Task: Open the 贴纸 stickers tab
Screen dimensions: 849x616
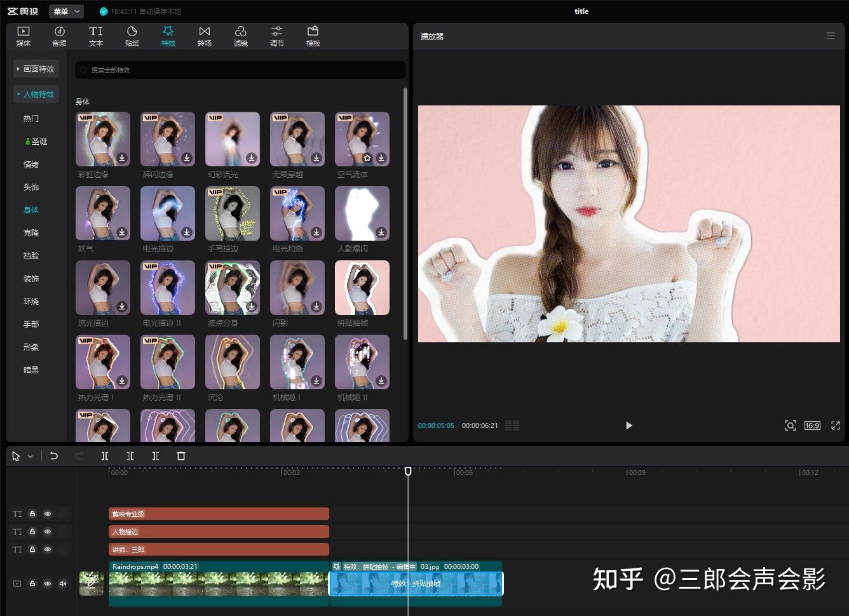Action: 132,36
